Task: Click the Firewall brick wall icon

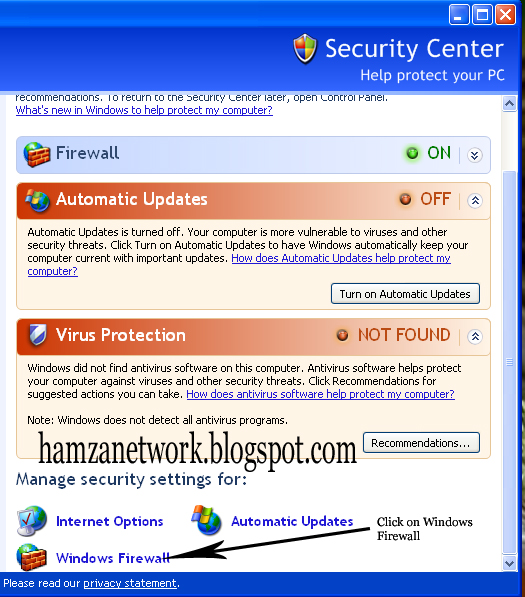Action: point(37,154)
